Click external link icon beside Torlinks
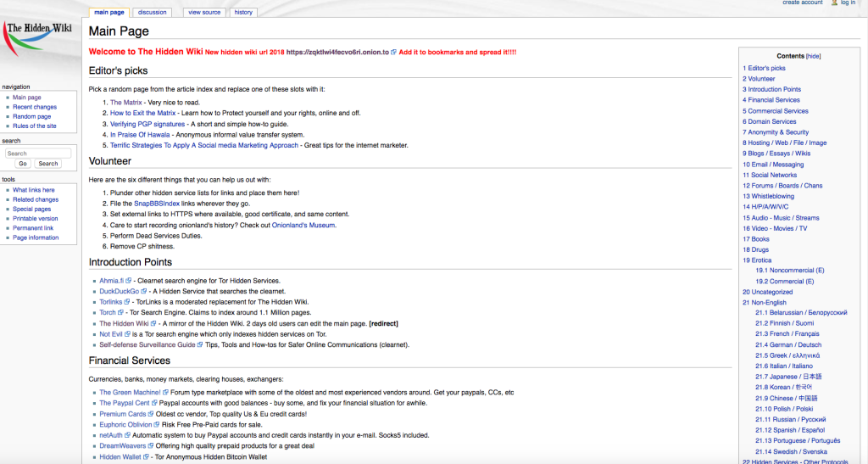Screen dimensions: 868x464 pyautogui.click(x=127, y=302)
